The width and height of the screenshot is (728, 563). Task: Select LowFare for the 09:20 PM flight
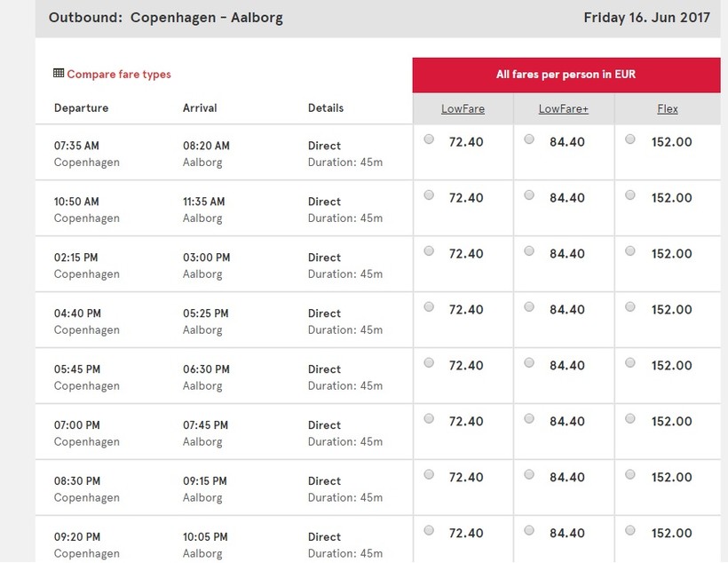[x=430, y=531]
